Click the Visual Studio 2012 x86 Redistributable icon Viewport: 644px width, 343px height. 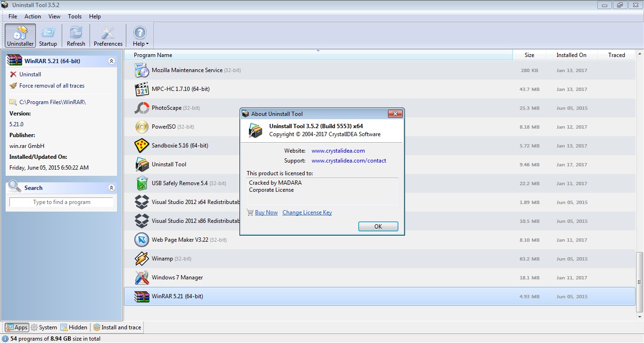142,221
